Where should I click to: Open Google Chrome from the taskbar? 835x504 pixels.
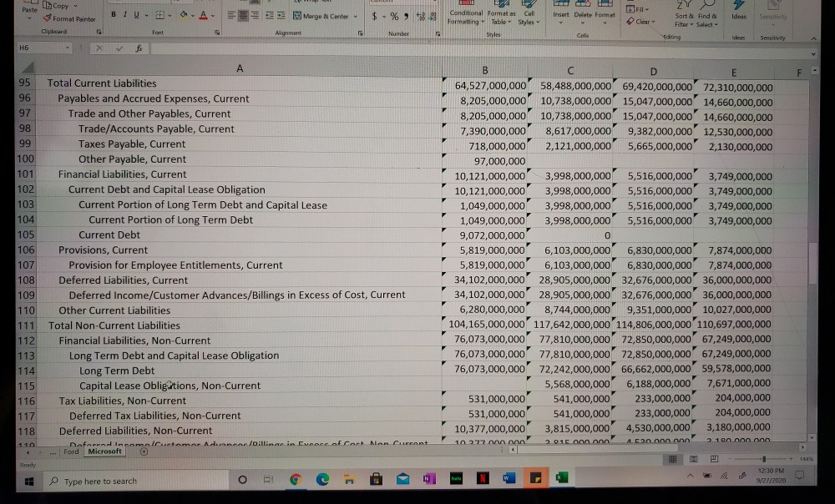(x=296, y=480)
